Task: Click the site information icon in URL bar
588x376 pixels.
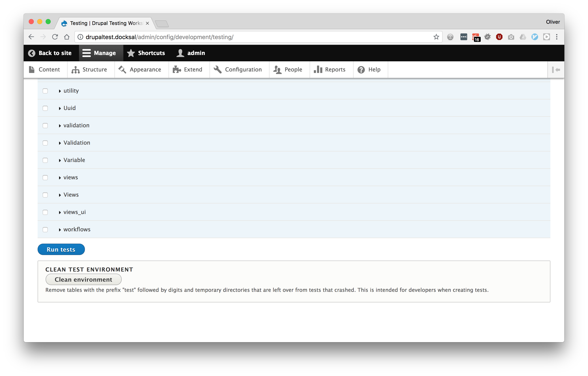Action: pyautogui.click(x=80, y=37)
